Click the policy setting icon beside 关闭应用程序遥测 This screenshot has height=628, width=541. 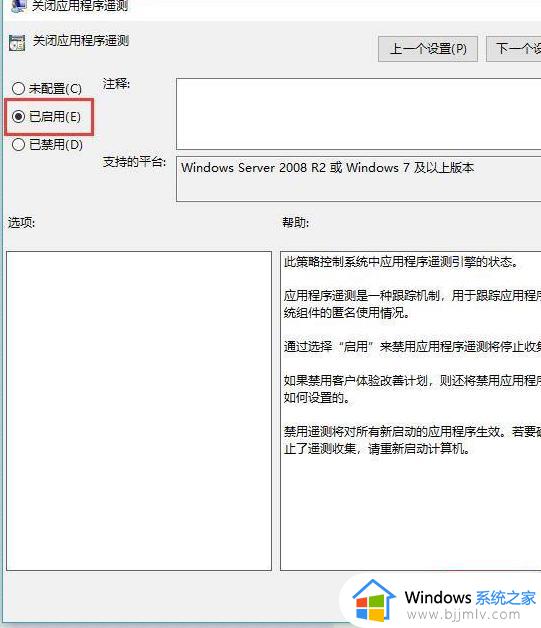pyautogui.click(x=17, y=43)
